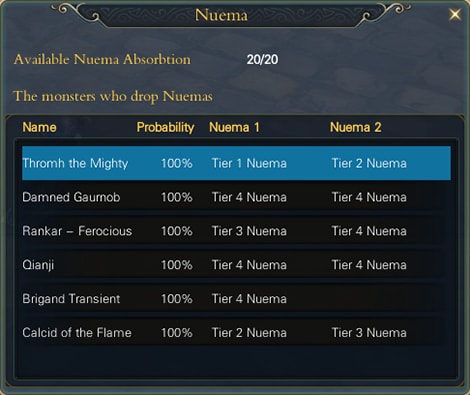Click the Nuema 1 column header
Screen dimensions: 470x395
point(234,127)
